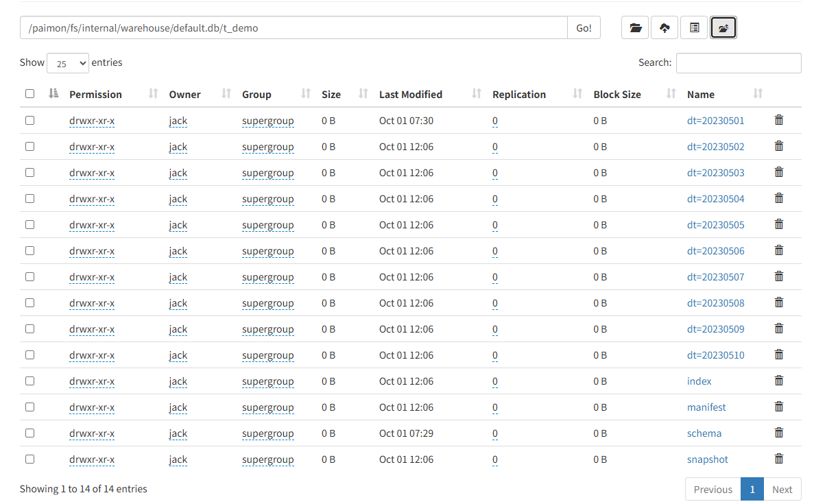This screenshot has width=814, height=504.
Task: Tick the checkbox for the schema row
Action: (29, 433)
